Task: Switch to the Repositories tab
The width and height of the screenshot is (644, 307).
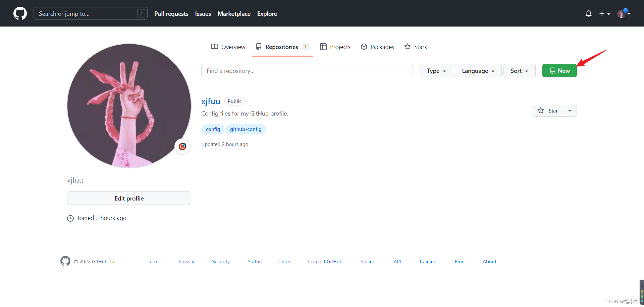Action: coord(282,47)
